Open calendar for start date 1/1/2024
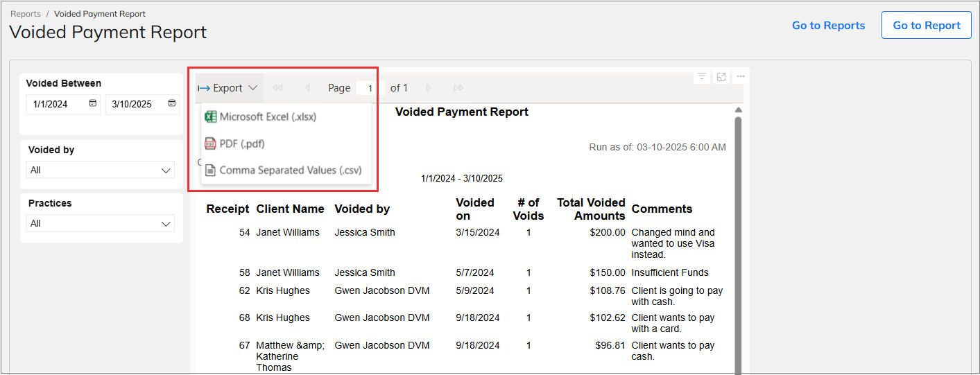980x375 pixels. pyautogui.click(x=93, y=104)
